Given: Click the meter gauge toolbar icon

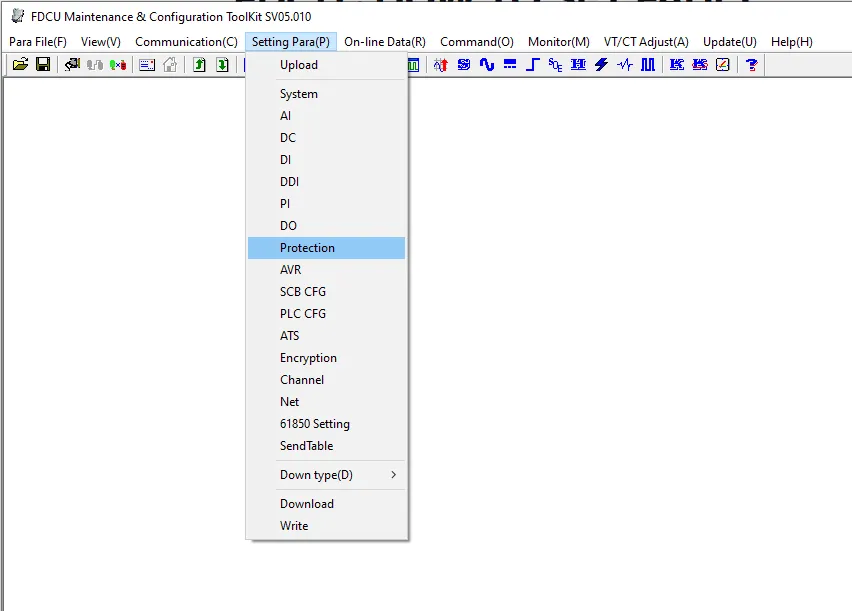Looking at the screenshot, I should (723, 65).
